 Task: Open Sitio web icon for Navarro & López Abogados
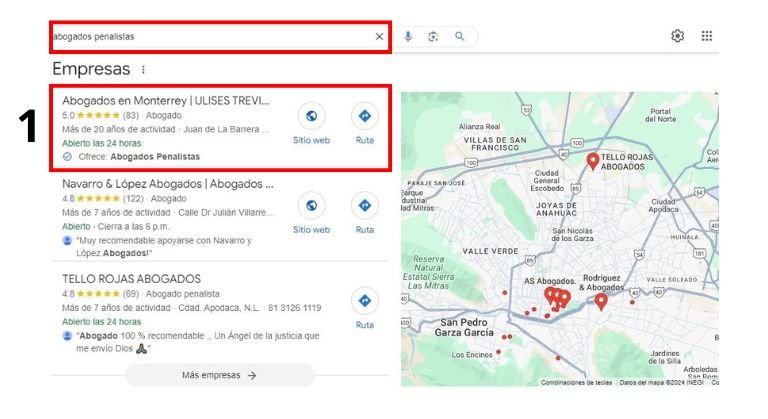(312, 205)
